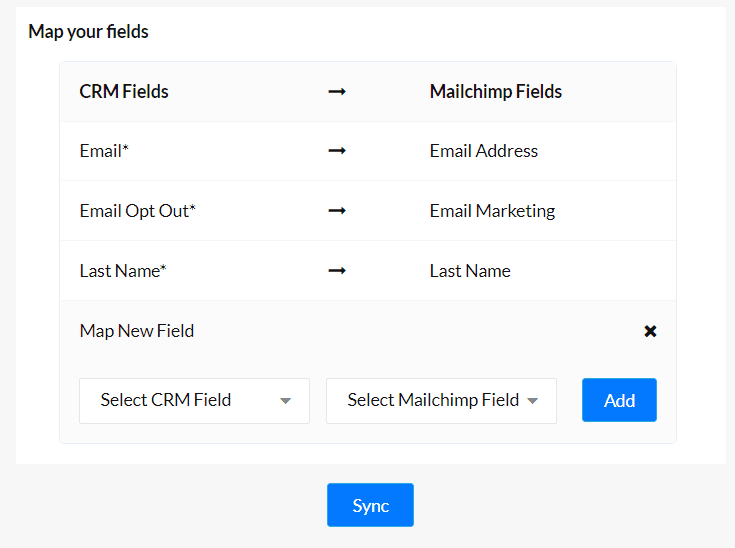
Task: Click the Last Name* CRM field
Action: [123, 271]
